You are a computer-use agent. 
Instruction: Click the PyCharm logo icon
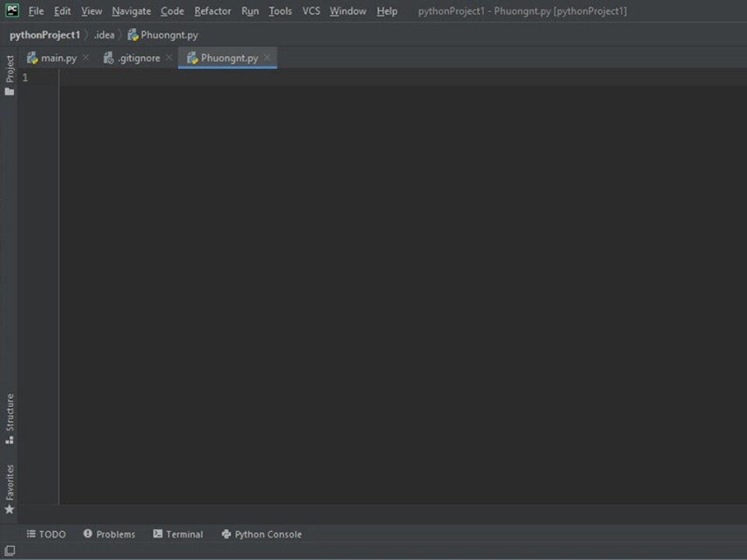(x=11, y=10)
